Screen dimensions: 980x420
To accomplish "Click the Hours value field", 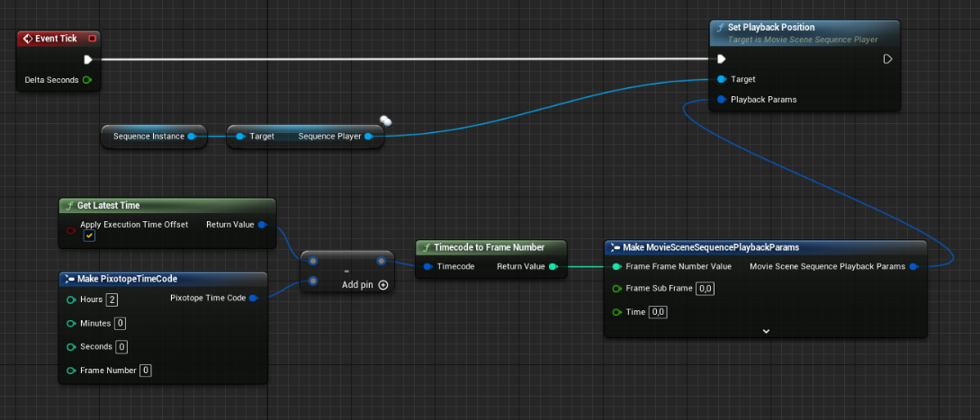I will (x=112, y=299).
